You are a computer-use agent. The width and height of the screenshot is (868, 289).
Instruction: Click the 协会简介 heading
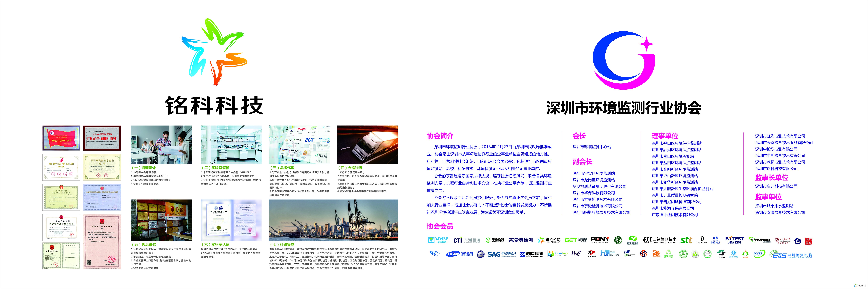click(440, 136)
